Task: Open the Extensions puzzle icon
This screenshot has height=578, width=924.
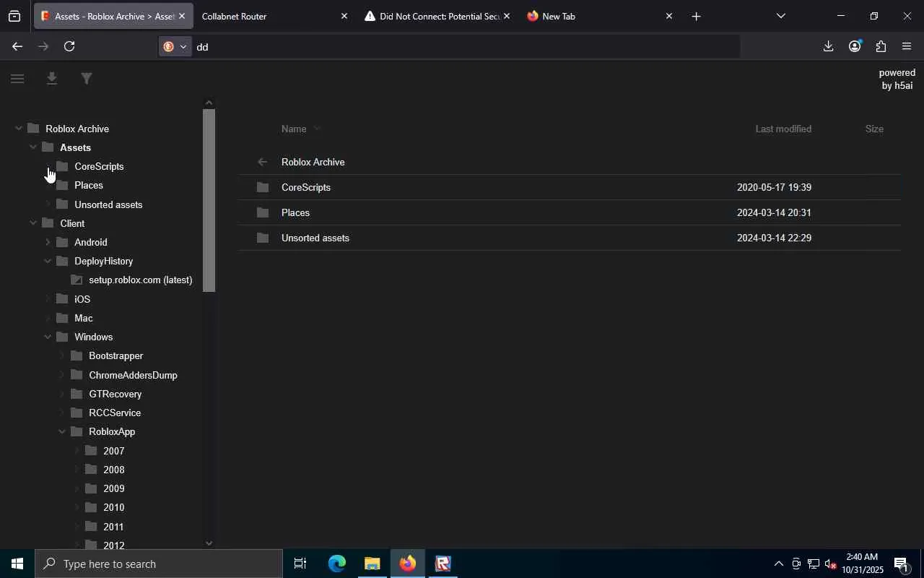Action: pyautogui.click(x=881, y=47)
